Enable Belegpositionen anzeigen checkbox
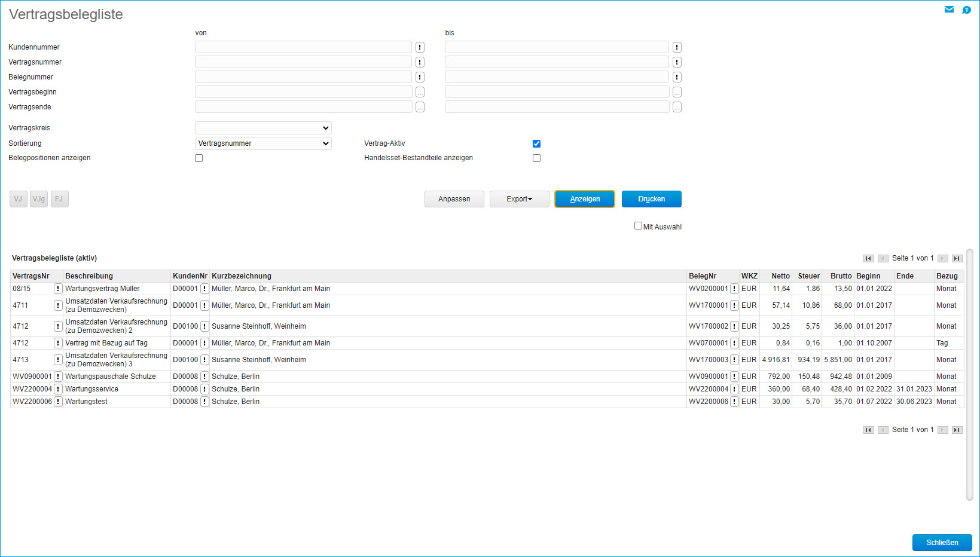980x557 pixels. [199, 158]
